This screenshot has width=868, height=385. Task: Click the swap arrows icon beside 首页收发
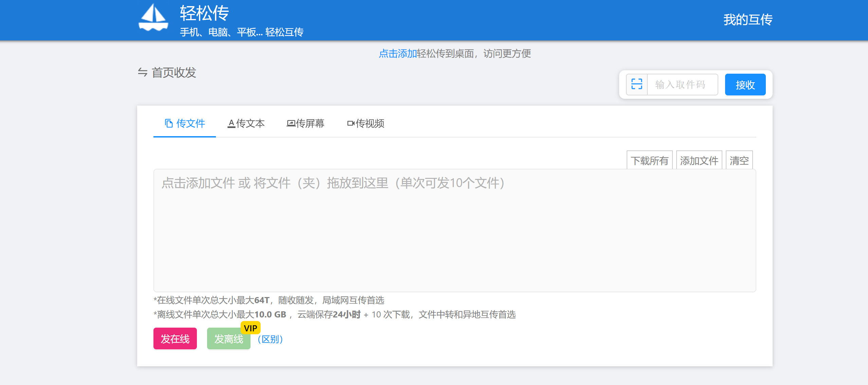point(143,72)
